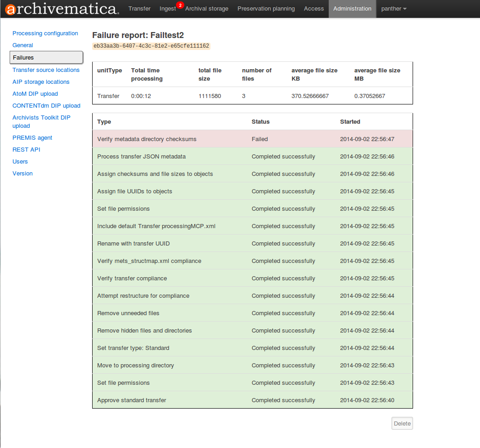The height and width of the screenshot is (448, 480).
Task: Open the Transfer tab
Action: [139, 9]
